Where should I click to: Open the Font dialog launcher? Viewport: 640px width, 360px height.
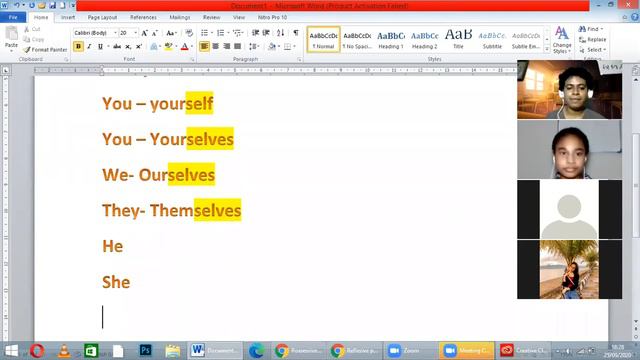[x=193, y=60]
